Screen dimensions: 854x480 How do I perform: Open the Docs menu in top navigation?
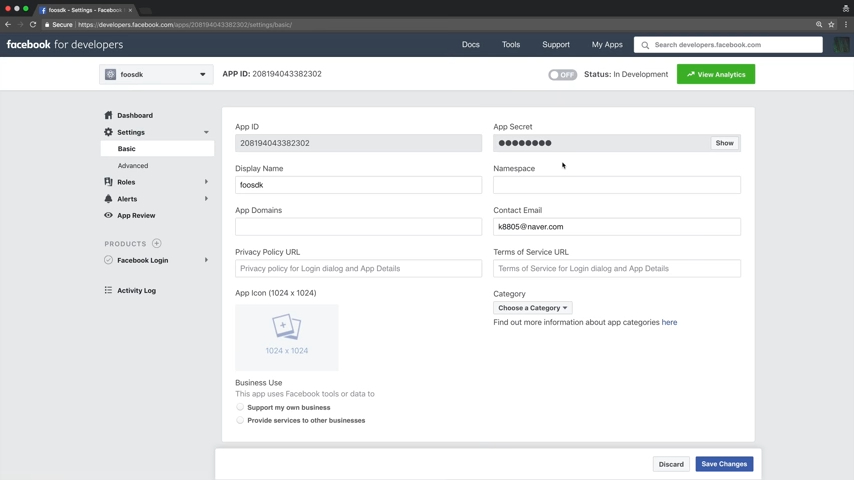[x=470, y=44]
